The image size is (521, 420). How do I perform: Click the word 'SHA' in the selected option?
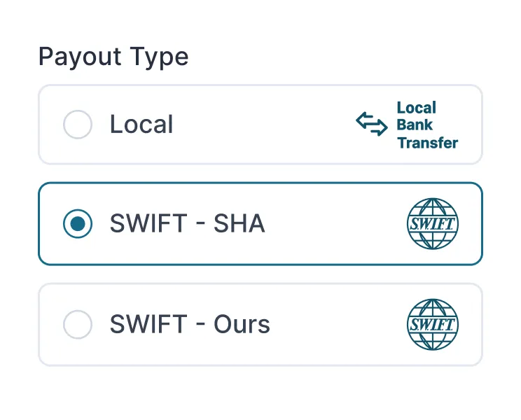[239, 224]
